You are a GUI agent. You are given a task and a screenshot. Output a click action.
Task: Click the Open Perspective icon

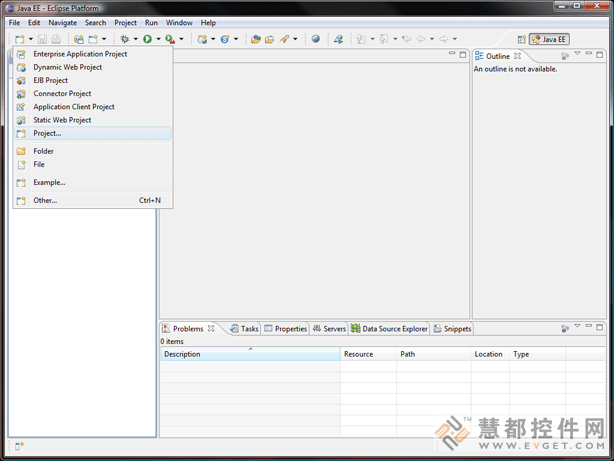522,40
